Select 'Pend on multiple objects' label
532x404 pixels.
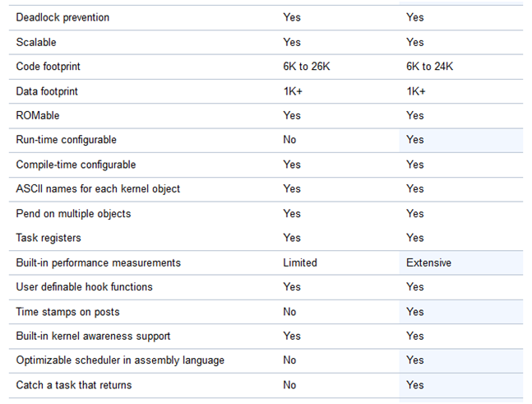[x=73, y=214]
